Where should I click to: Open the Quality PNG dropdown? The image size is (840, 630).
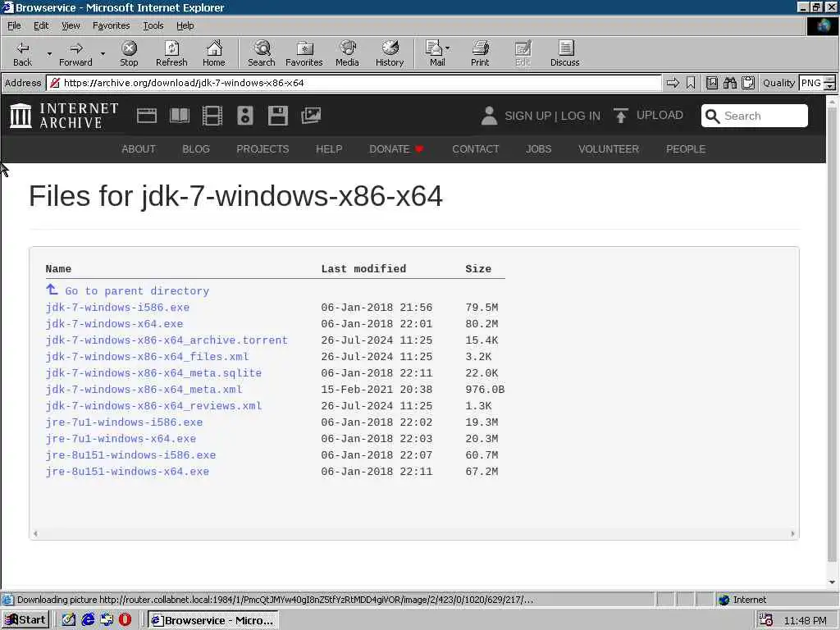click(829, 83)
